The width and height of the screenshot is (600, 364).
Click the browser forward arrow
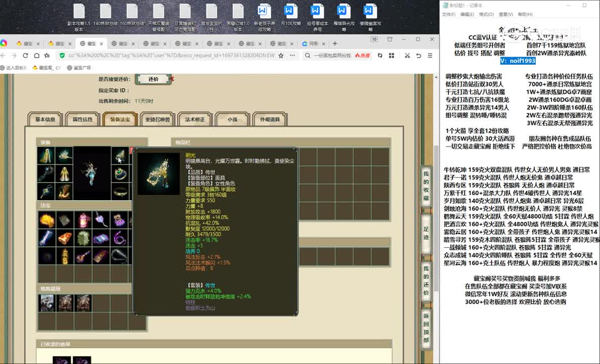(x=14, y=56)
